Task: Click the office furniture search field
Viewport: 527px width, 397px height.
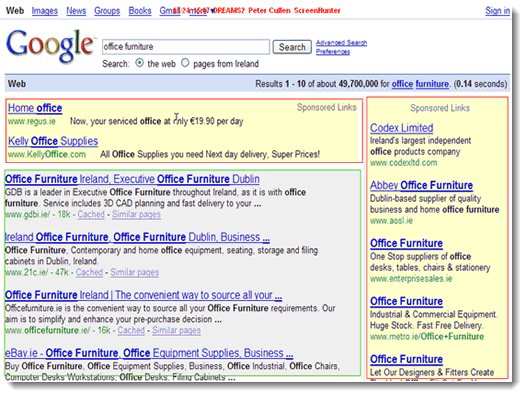Action: (x=186, y=47)
